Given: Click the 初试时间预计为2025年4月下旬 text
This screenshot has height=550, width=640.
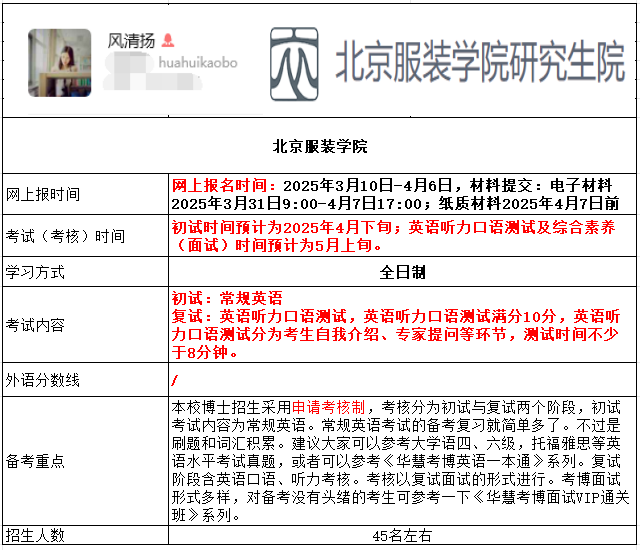Looking at the screenshot, I should click(x=282, y=227).
